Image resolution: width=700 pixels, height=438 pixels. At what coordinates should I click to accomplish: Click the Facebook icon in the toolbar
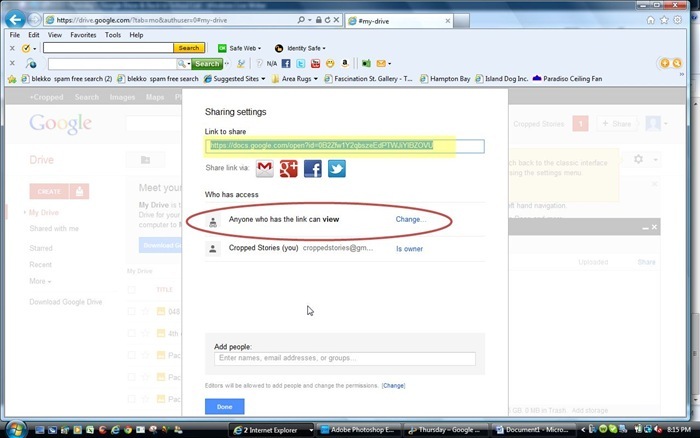(x=286, y=63)
